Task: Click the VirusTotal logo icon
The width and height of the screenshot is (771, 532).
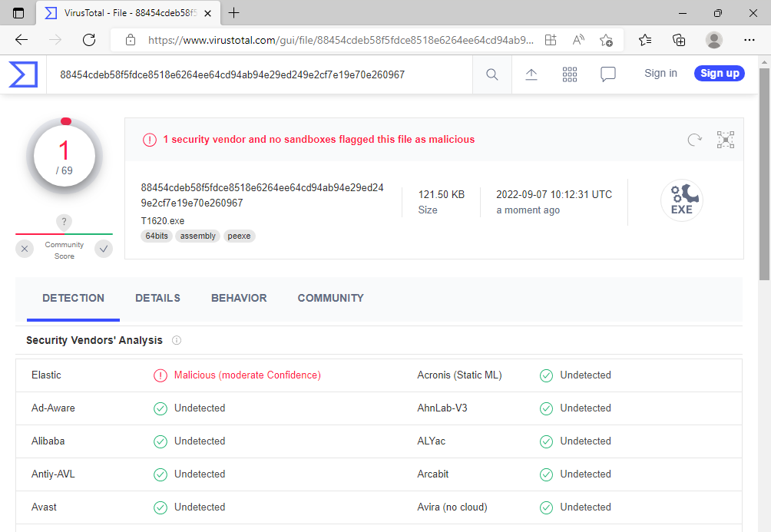Action: click(x=22, y=74)
